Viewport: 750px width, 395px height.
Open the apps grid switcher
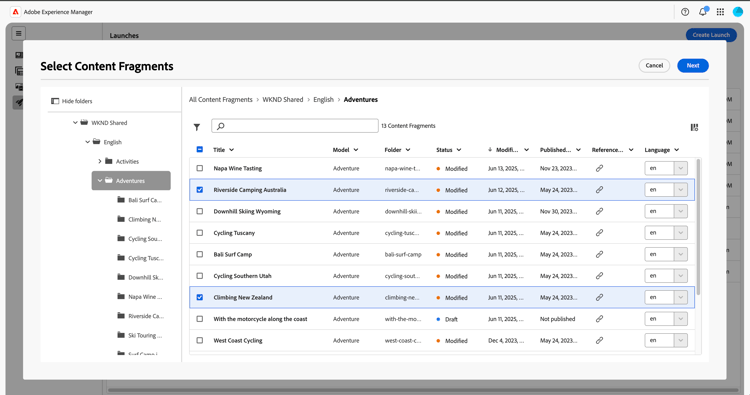(x=720, y=12)
